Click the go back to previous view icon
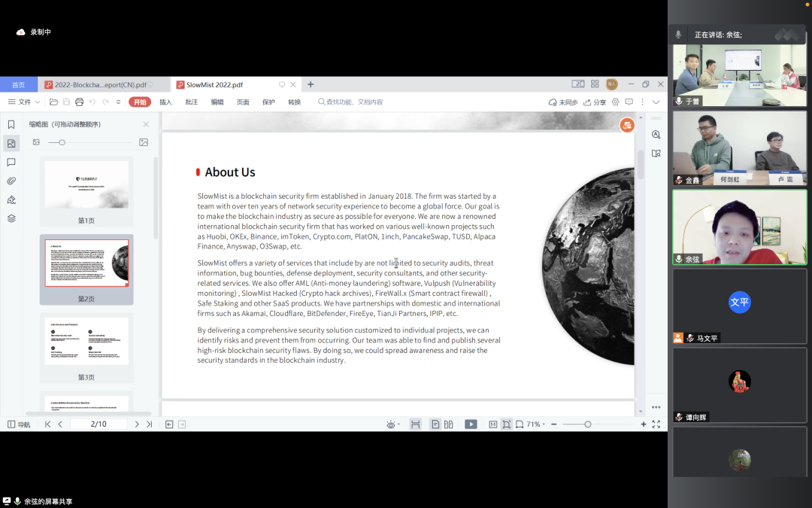The image size is (812, 508). (169, 424)
